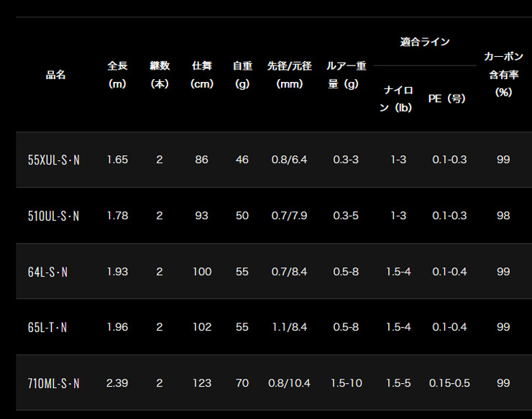This screenshot has width=532, height=419.
Task: Click the ナイロン (lb) sub-header
Action: 396,98
